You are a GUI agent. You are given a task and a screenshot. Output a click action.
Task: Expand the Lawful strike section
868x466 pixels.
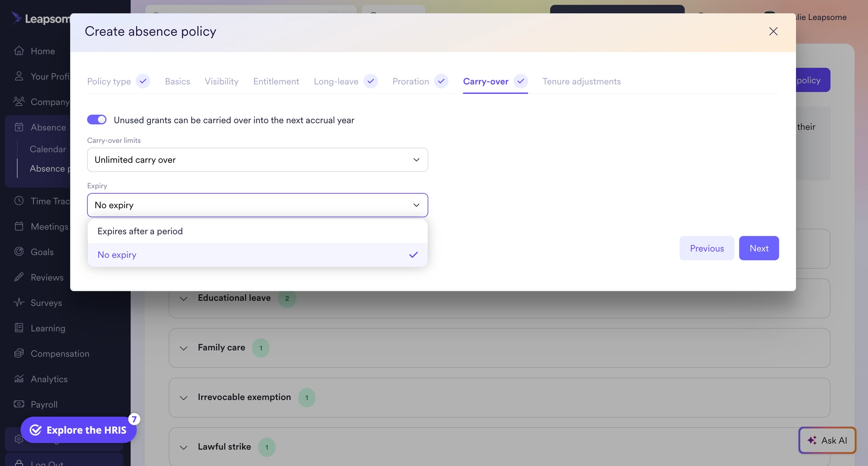point(184,447)
